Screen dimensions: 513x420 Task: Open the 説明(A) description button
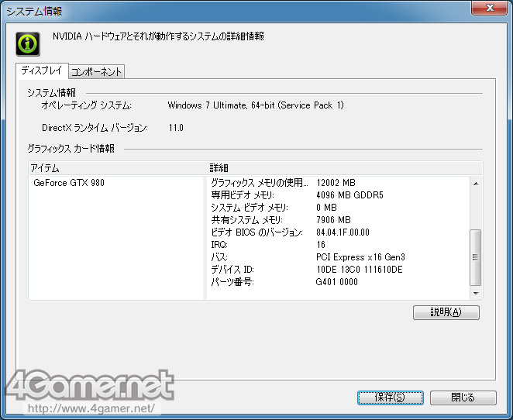(x=446, y=312)
